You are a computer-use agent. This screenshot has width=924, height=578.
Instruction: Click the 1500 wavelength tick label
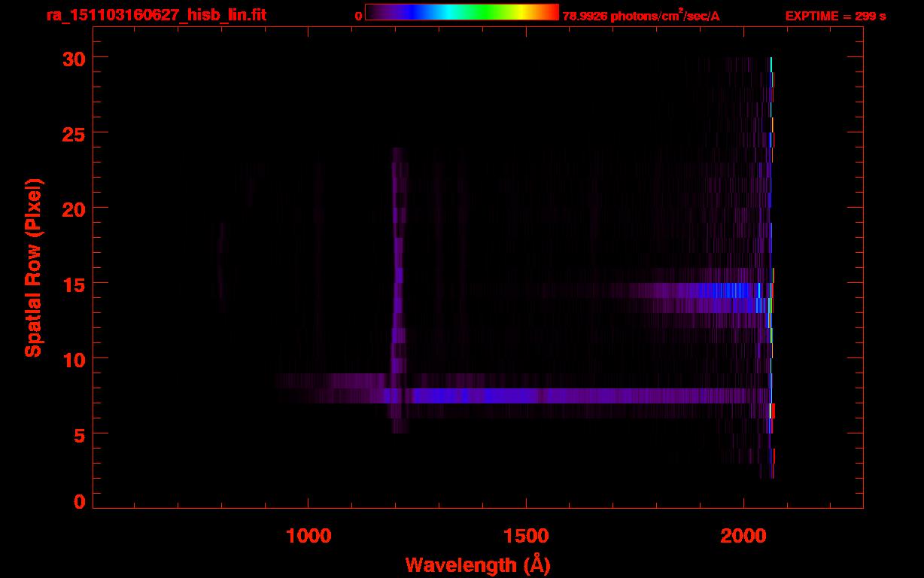(x=526, y=536)
